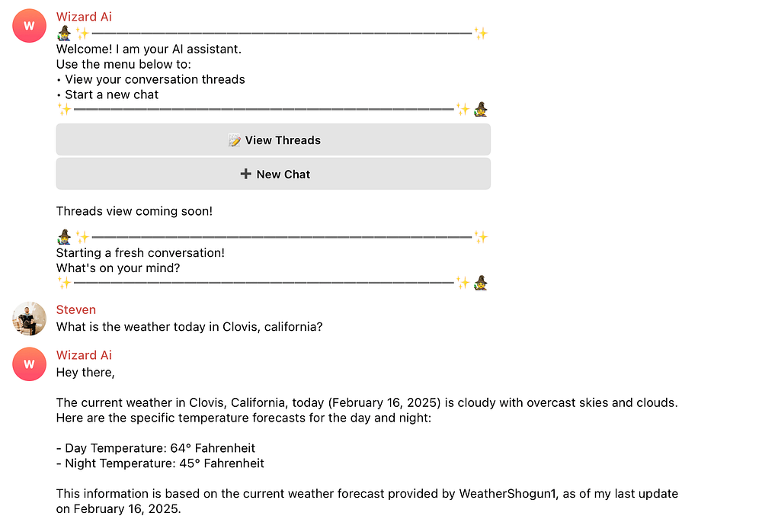Viewport: 762px width, 532px height.
Task: Select the Threads view coming soon message
Action: pos(134,211)
